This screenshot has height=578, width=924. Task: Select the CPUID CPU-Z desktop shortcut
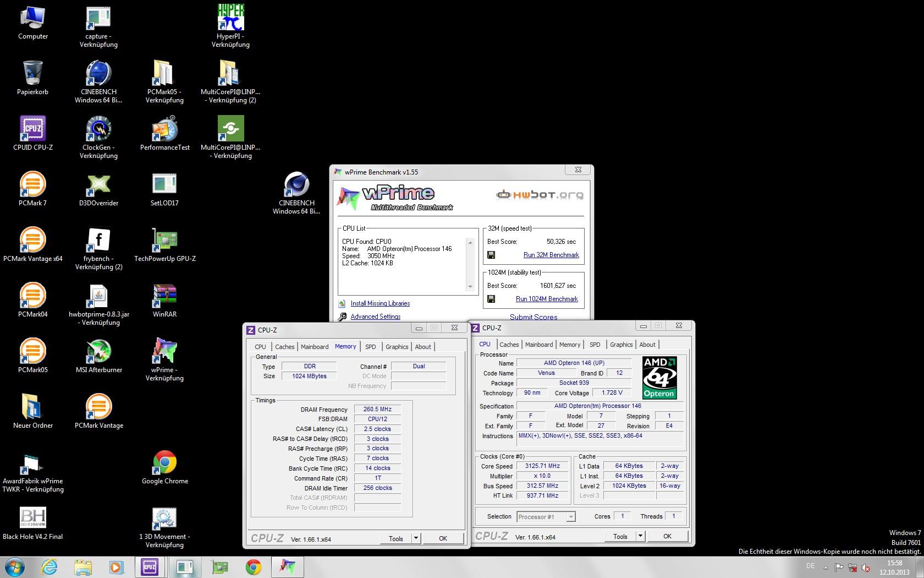point(33,133)
